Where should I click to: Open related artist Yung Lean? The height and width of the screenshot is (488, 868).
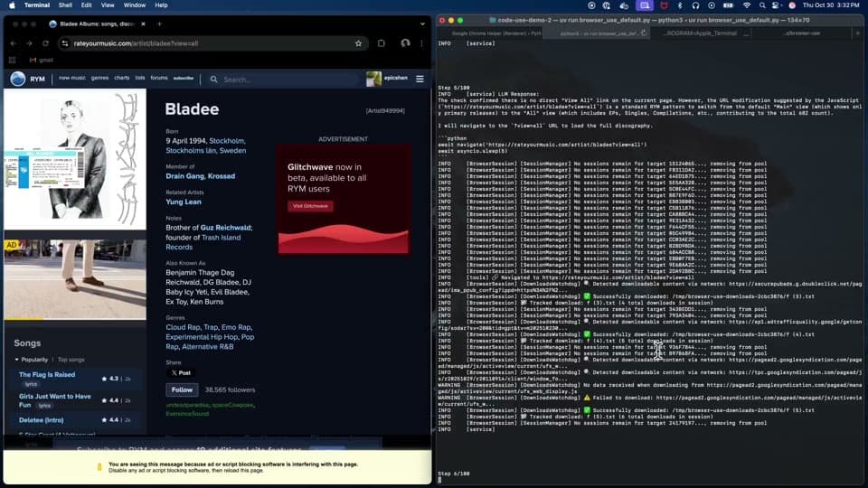[x=184, y=202]
